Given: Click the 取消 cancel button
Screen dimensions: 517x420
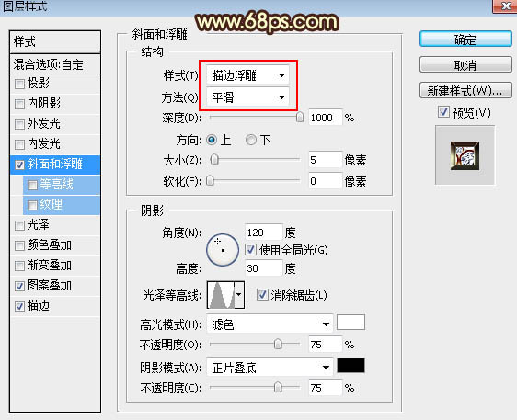Looking at the screenshot, I should click(465, 64).
